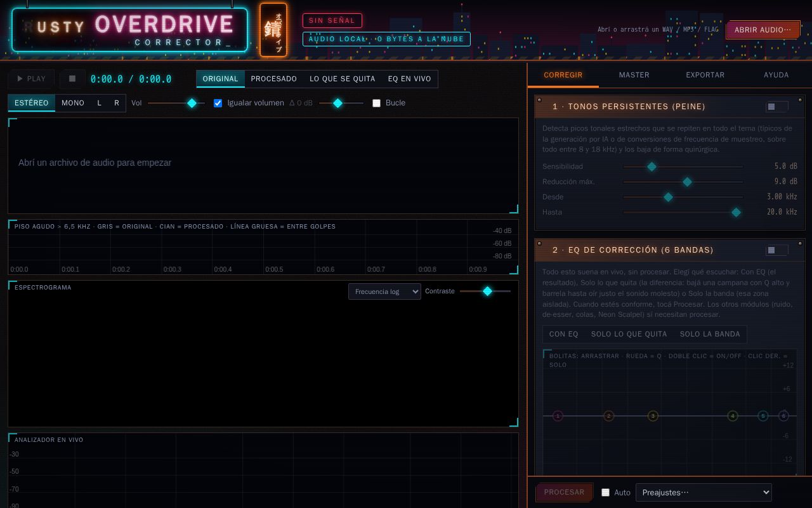
Task: Click the Play button
Action: coord(31,79)
